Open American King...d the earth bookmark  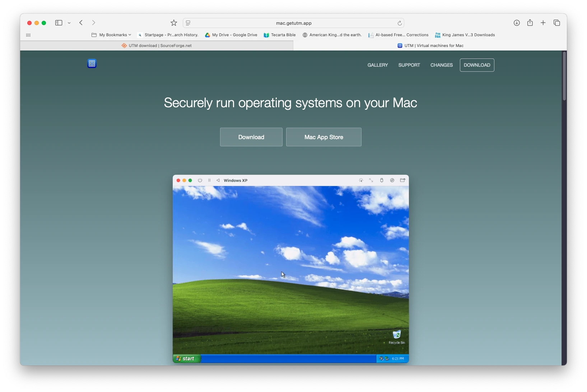[332, 35]
